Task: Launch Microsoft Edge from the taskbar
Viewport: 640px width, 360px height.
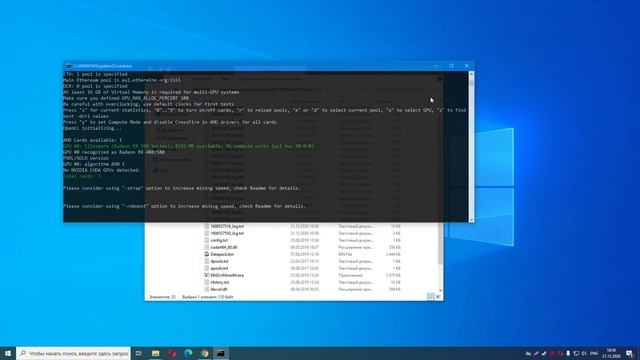Action: coord(188,353)
